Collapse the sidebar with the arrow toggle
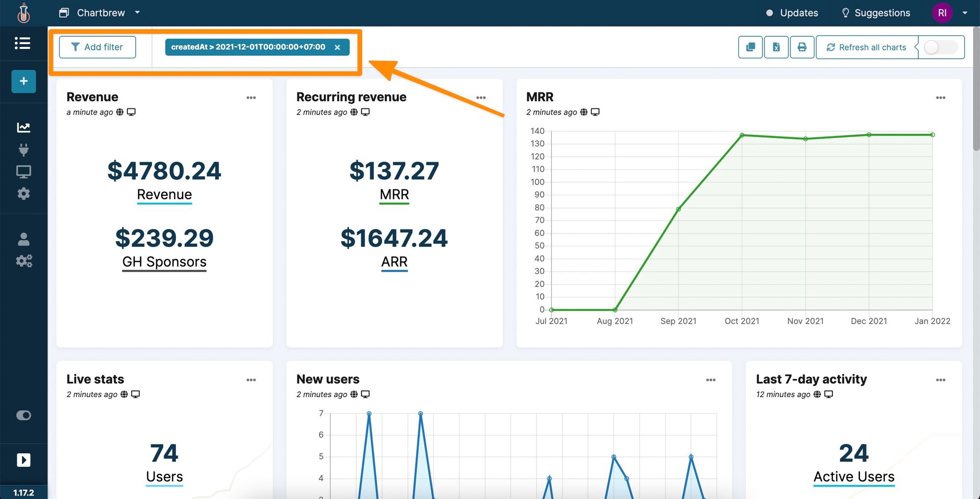Viewport: 980px width, 499px height. coord(23,459)
